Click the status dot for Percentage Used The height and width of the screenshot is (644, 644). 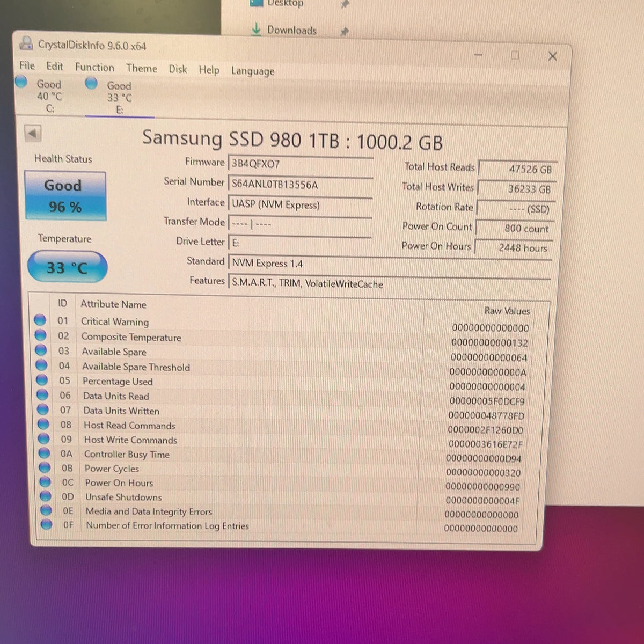click(x=42, y=380)
